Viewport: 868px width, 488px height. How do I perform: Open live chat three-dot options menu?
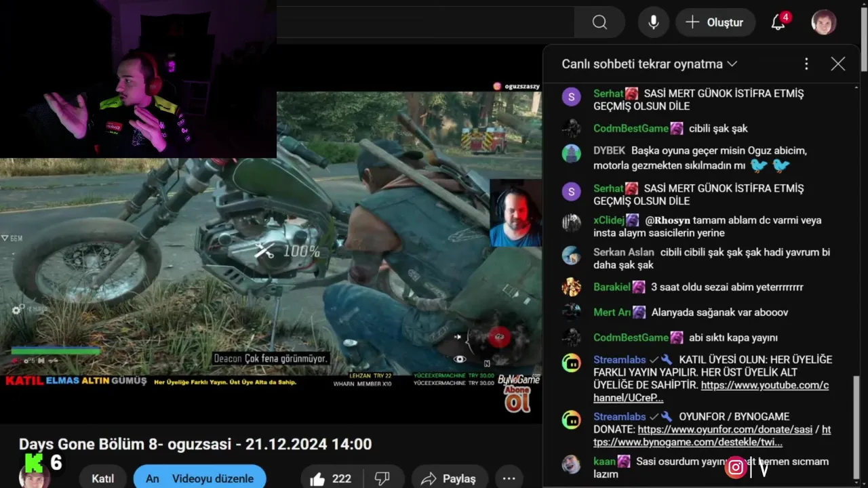[806, 64]
